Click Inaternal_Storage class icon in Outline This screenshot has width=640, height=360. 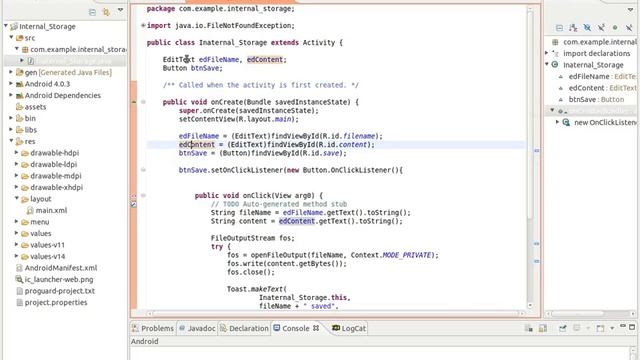[555, 64]
